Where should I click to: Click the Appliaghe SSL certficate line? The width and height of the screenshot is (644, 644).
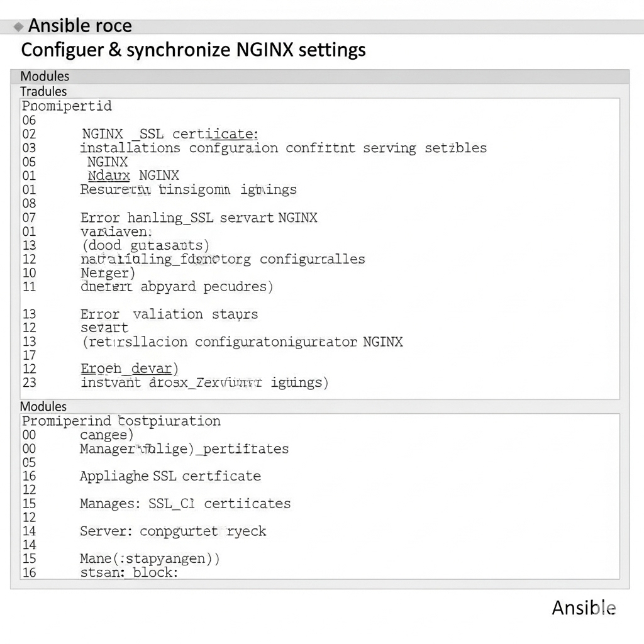tap(170, 476)
